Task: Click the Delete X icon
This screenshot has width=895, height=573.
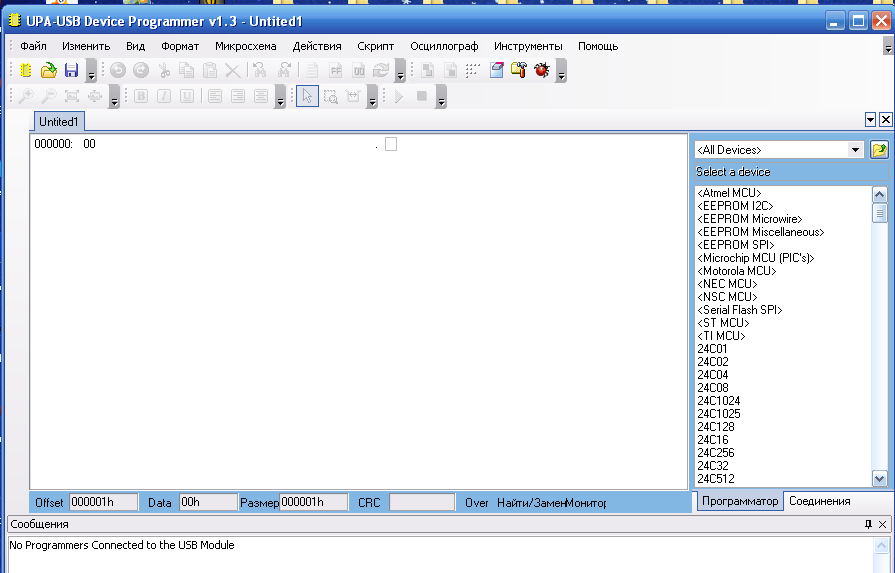Action: pos(232,70)
